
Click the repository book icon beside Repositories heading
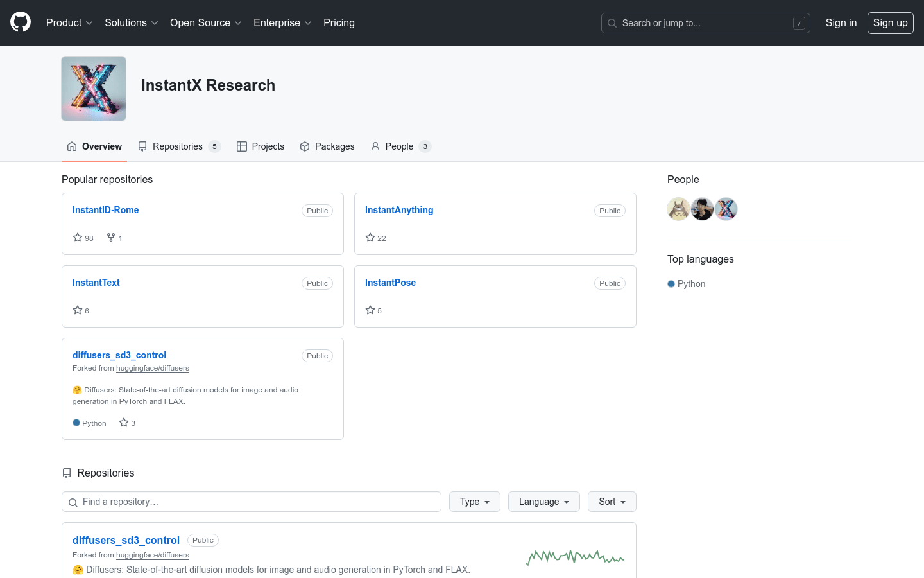(x=67, y=473)
